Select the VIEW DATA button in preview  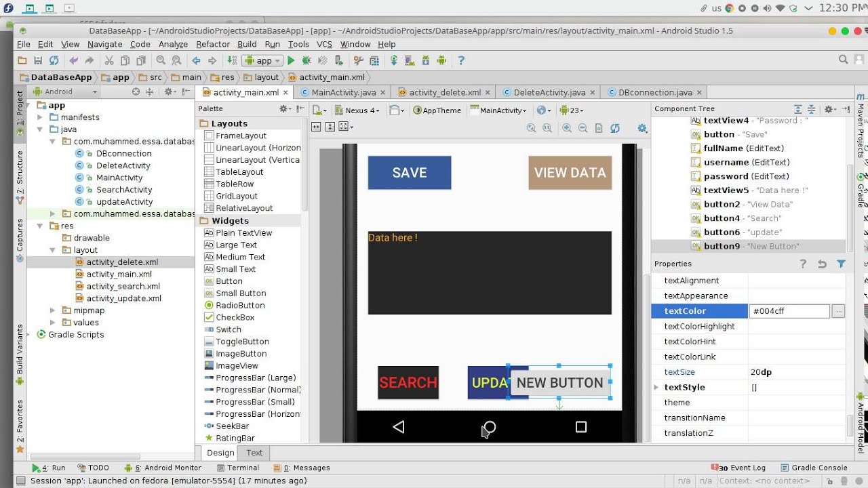click(570, 173)
